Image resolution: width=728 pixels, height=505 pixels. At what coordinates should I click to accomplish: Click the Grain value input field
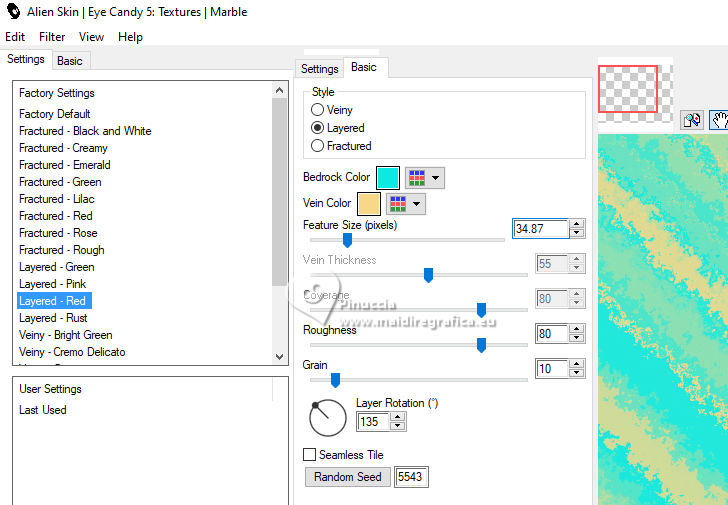point(552,369)
